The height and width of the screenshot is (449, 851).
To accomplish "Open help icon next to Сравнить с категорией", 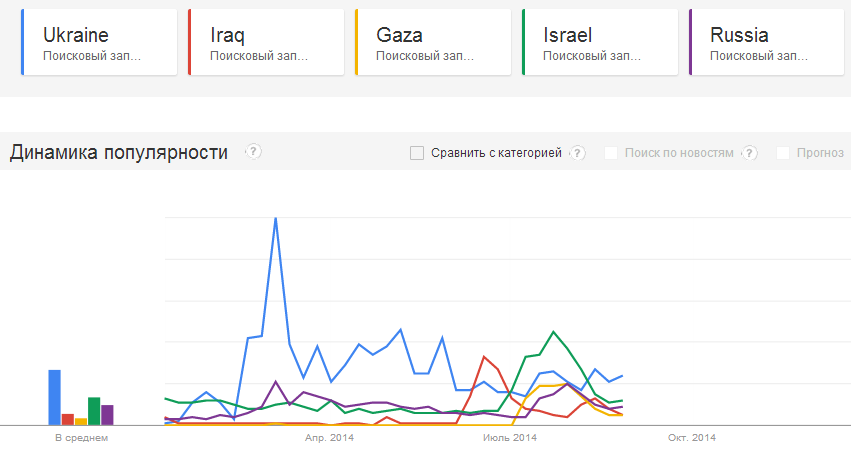I will coord(577,153).
